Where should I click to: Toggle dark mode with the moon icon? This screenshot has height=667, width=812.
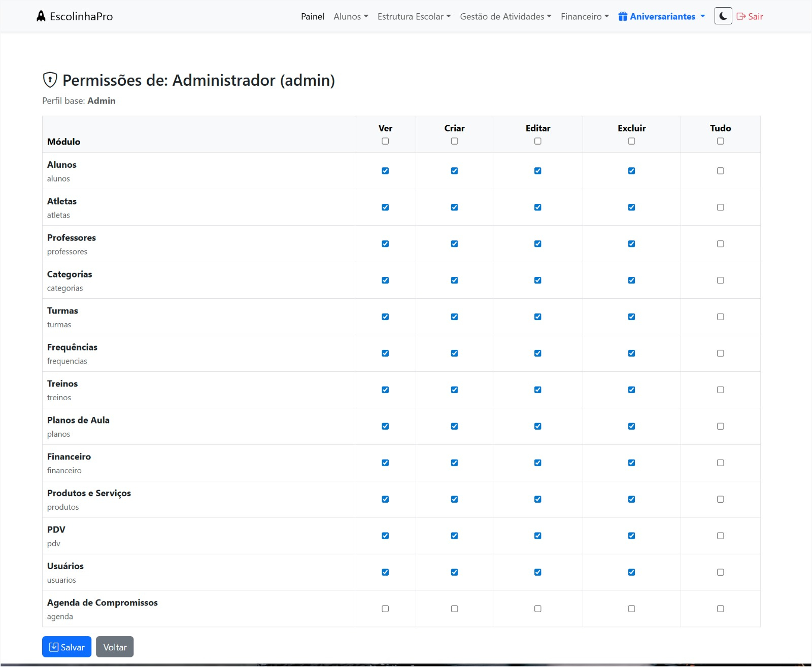[x=723, y=16]
